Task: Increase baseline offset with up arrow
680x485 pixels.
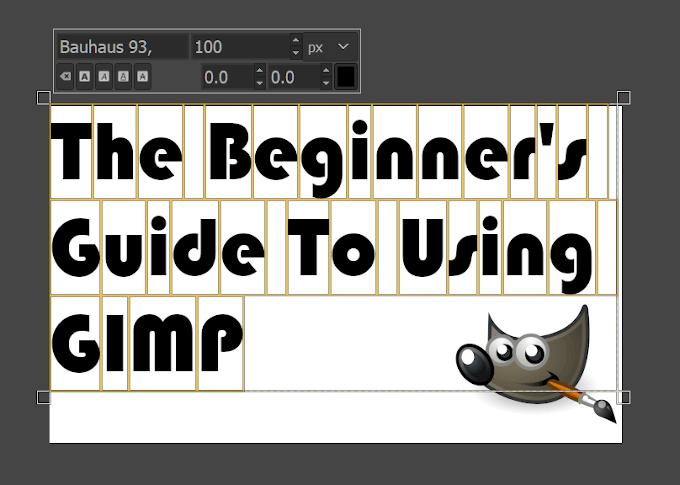Action: pyautogui.click(x=260, y=72)
